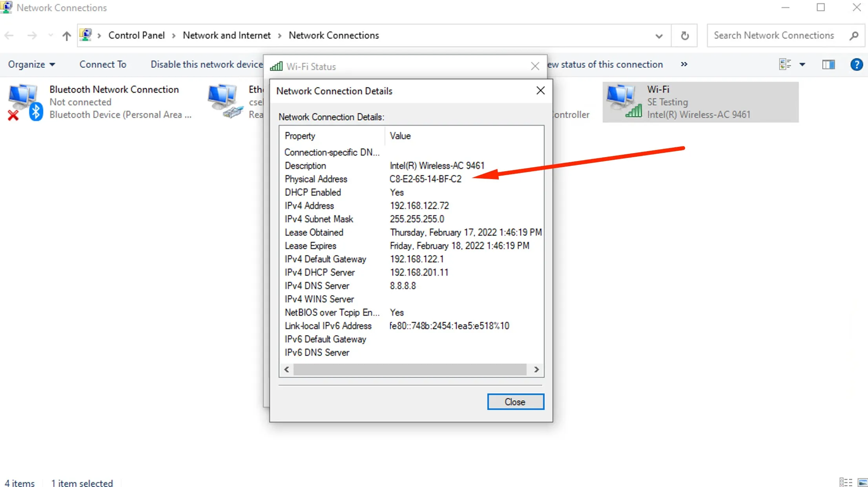Viewport: 868px width, 487px height.
Task: Open the view options dropdown arrow
Action: click(x=802, y=64)
